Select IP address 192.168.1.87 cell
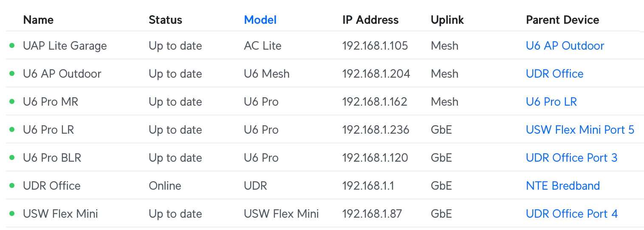This screenshot has height=230, width=644. (x=372, y=214)
